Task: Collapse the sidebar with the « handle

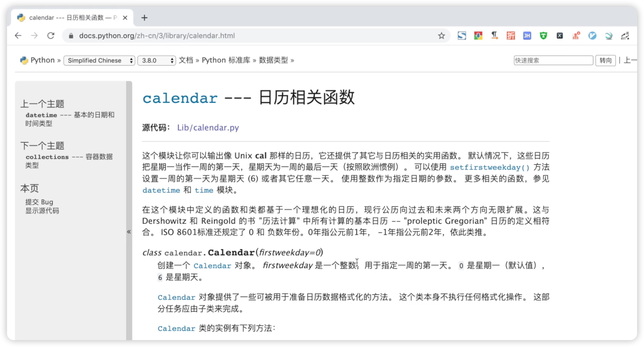Action: click(x=129, y=231)
